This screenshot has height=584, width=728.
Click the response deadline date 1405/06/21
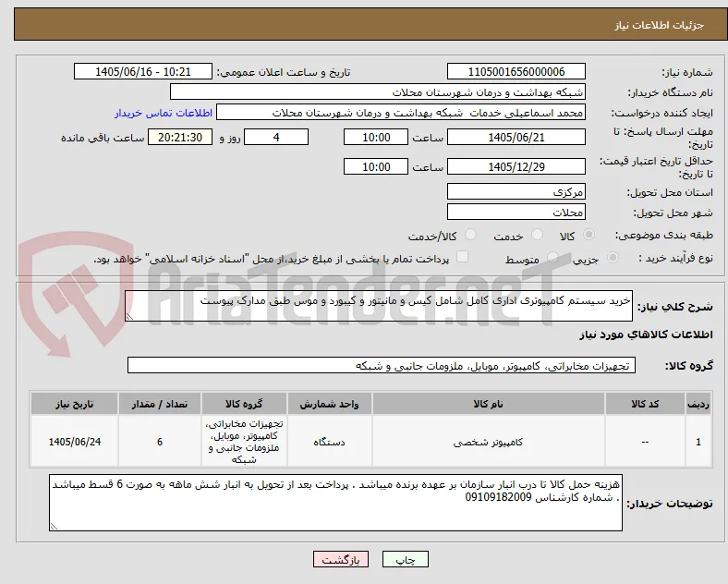click(516, 138)
